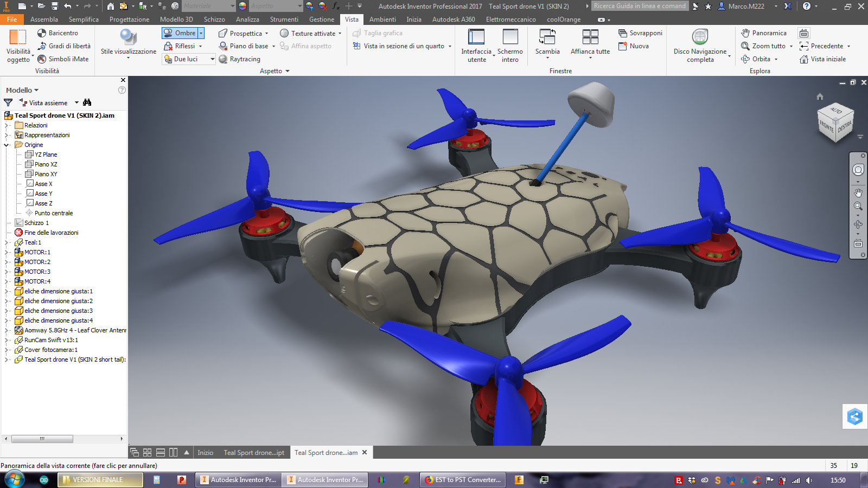Switch to Prospettica perspective view
868x488 pixels.
coord(240,33)
